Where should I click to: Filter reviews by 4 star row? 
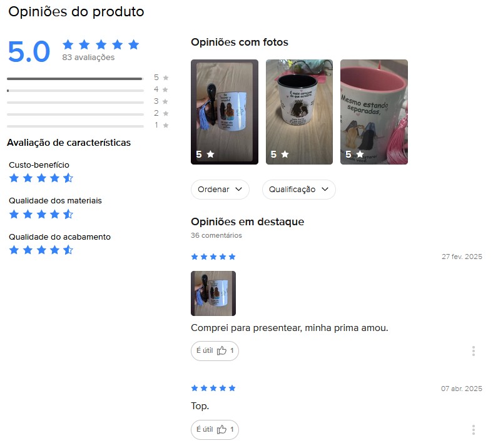[88, 90]
